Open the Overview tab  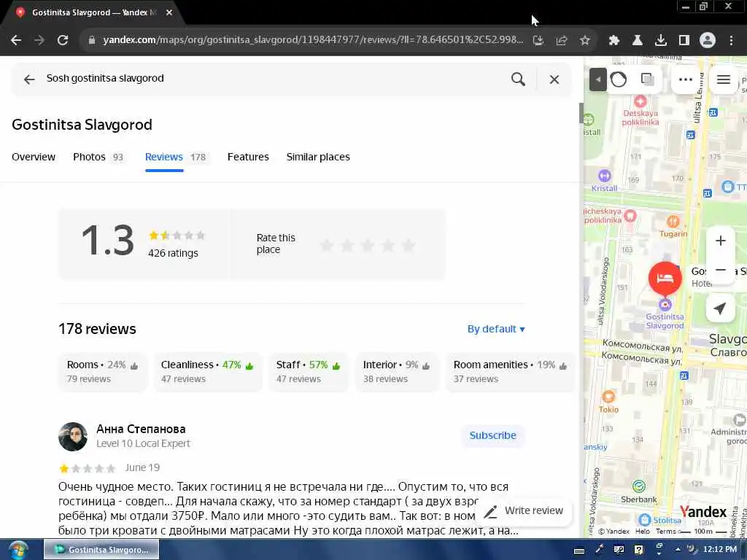[x=34, y=157]
